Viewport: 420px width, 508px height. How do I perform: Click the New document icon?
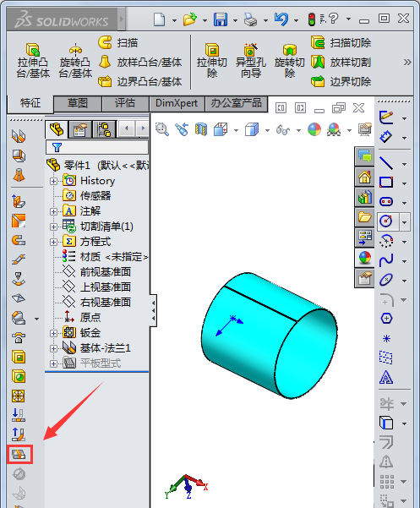160,19
